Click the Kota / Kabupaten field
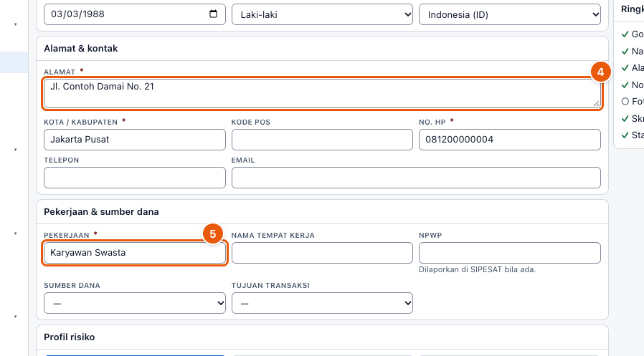644x356 pixels. click(x=135, y=140)
